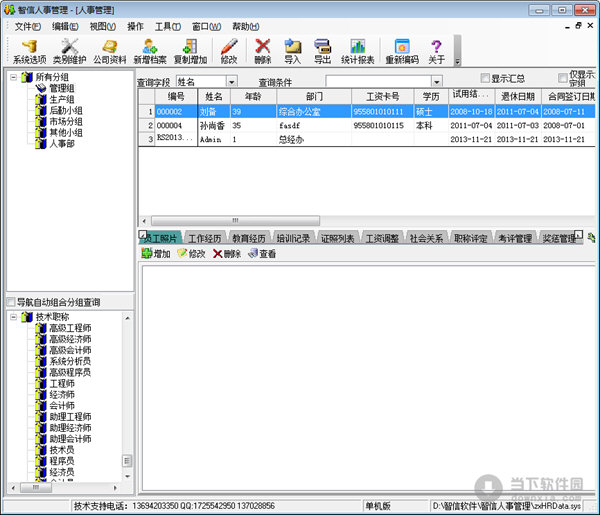Viewport: 600px width, 515px height.
Task: Select 系统分析员 in 技术职称 tree
Action: tap(70, 361)
